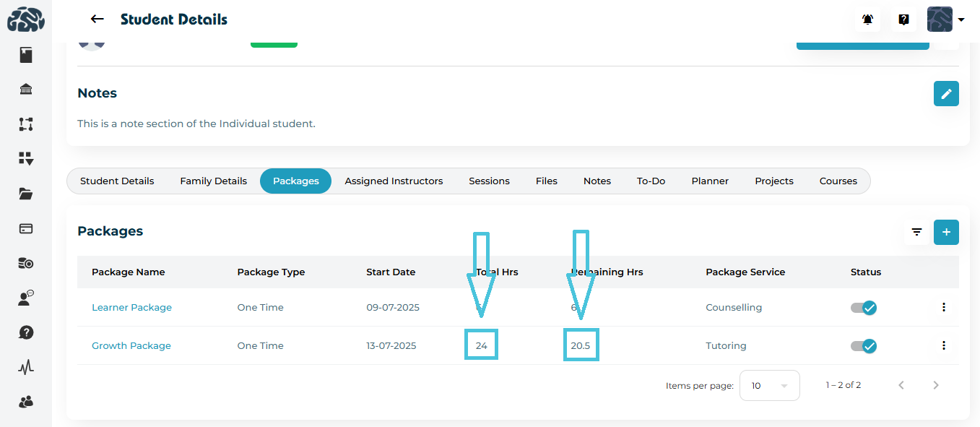The width and height of the screenshot is (980, 427).
Task: Open the bank institution icon in sidebar
Action: point(26,90)
